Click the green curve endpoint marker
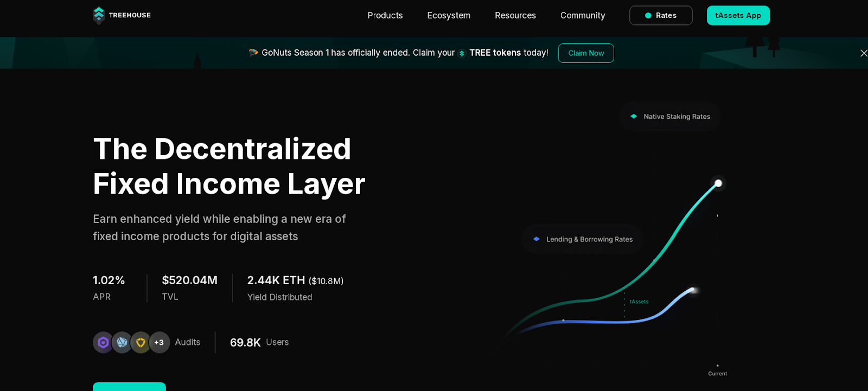This screenshot has height=391, width=868. 718,183
